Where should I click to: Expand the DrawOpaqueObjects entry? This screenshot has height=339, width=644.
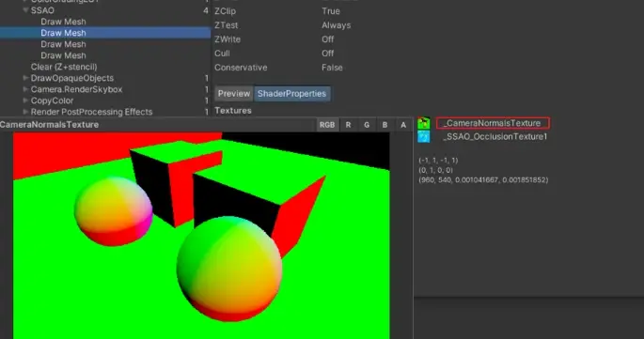click(x=25, y=78)
